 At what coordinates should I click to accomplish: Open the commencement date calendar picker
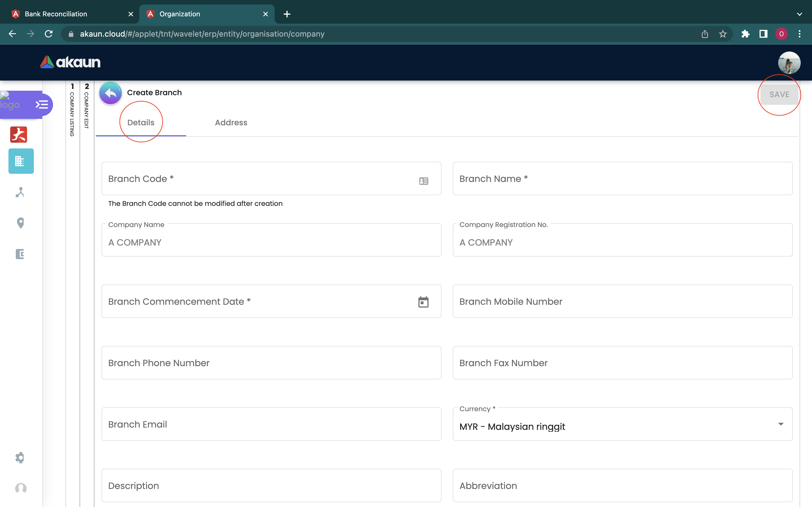tap(423, 302)
